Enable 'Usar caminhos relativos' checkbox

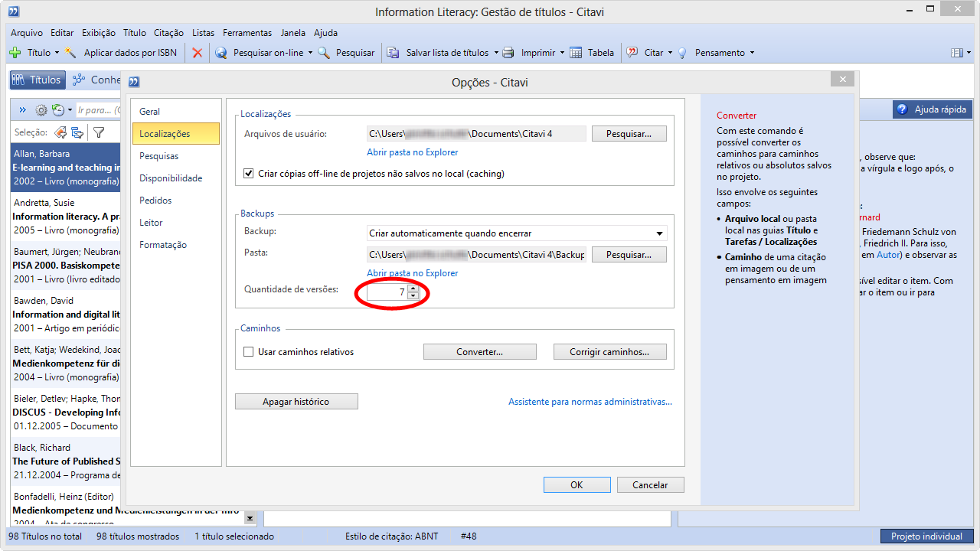(x=249, y=352)
